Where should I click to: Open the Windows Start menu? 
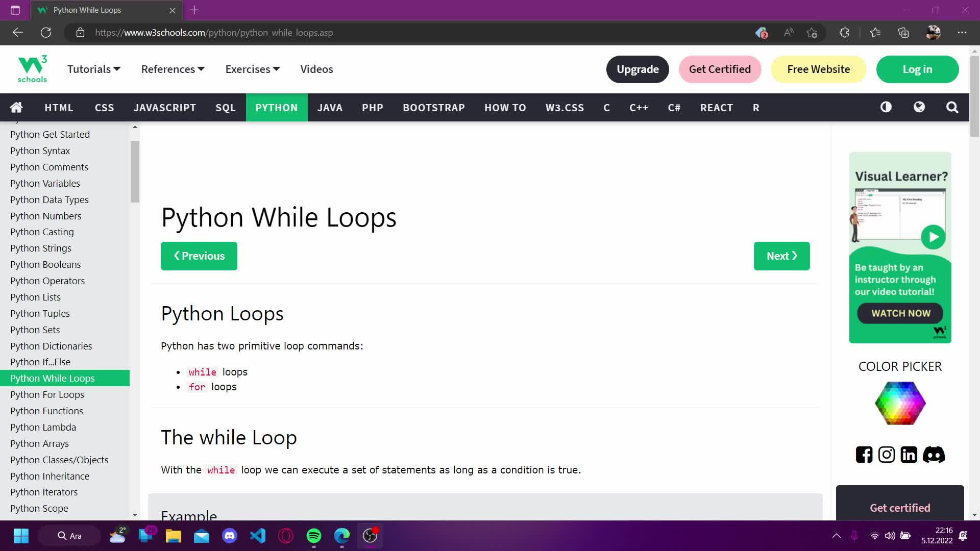[21, 536]
